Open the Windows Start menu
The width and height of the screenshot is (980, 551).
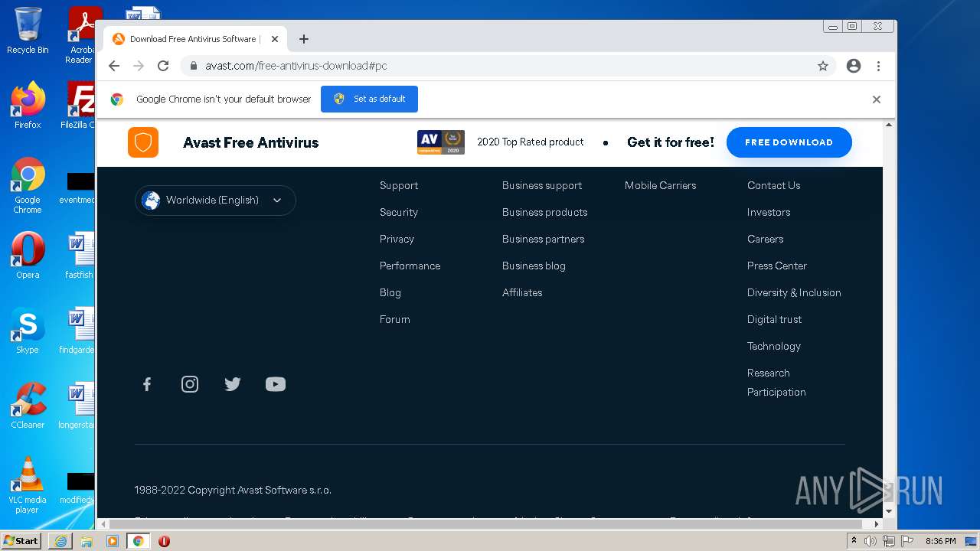[x=21, y=541]
